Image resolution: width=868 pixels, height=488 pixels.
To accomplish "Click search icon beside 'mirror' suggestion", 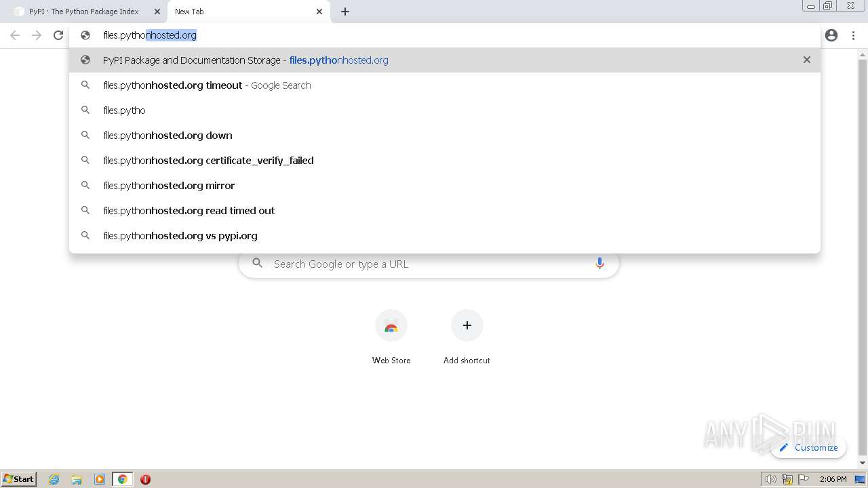I will pos(85,185).
